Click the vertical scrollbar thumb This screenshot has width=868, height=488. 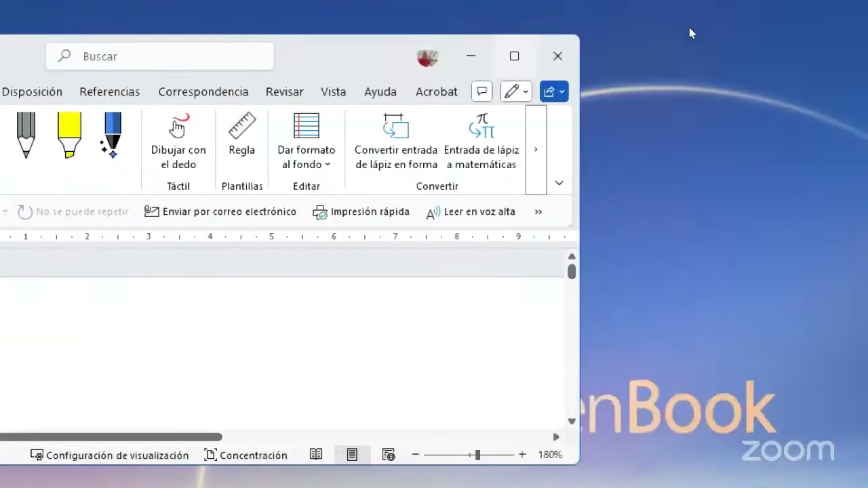tap(572, 271)
